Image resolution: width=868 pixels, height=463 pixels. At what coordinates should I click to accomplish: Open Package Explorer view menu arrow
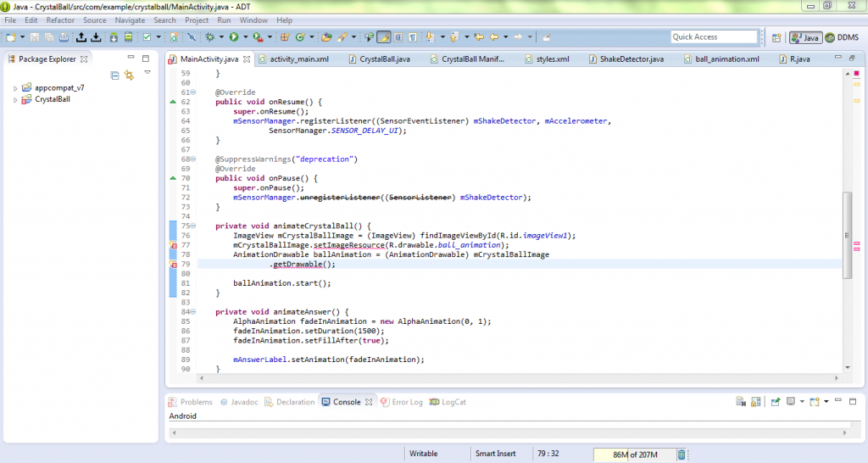click(x=147, y=74)
